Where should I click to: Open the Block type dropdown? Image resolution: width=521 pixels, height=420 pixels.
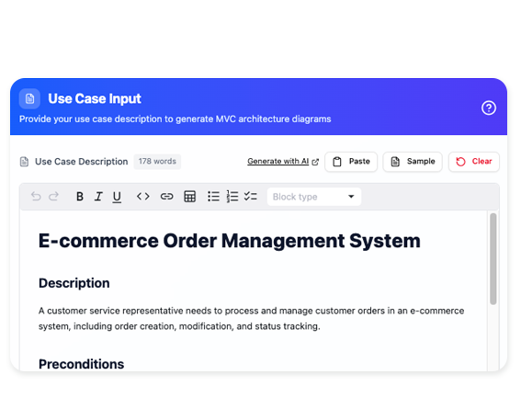314,197
